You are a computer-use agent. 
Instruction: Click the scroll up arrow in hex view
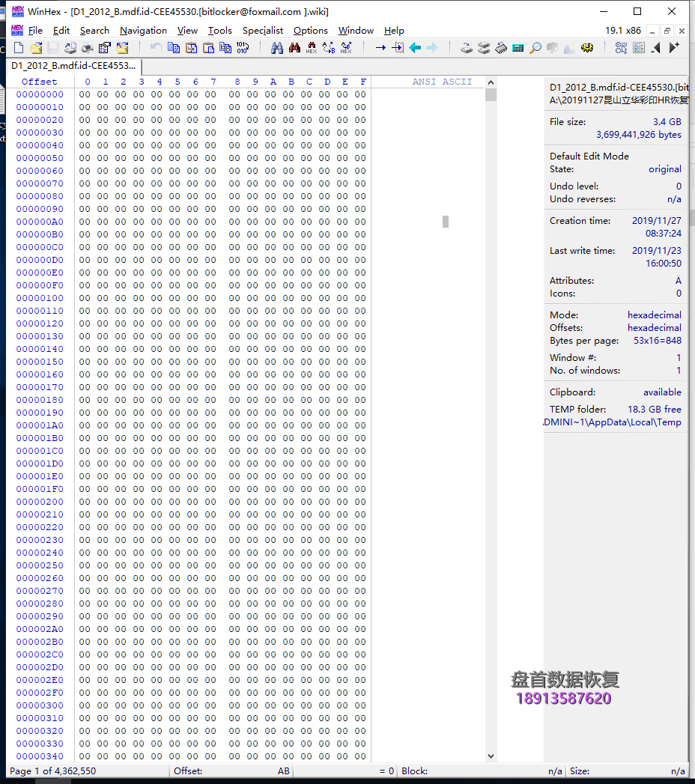[491, 82]
